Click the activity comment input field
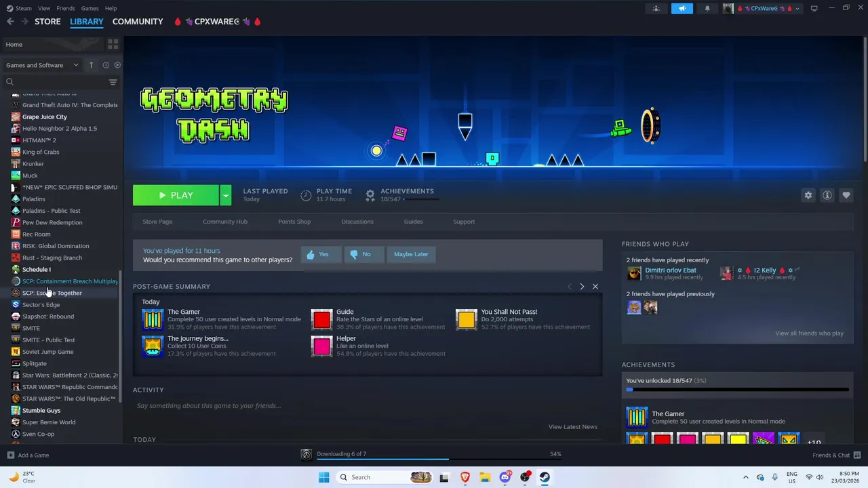868x488 pixels. point(368,406)
